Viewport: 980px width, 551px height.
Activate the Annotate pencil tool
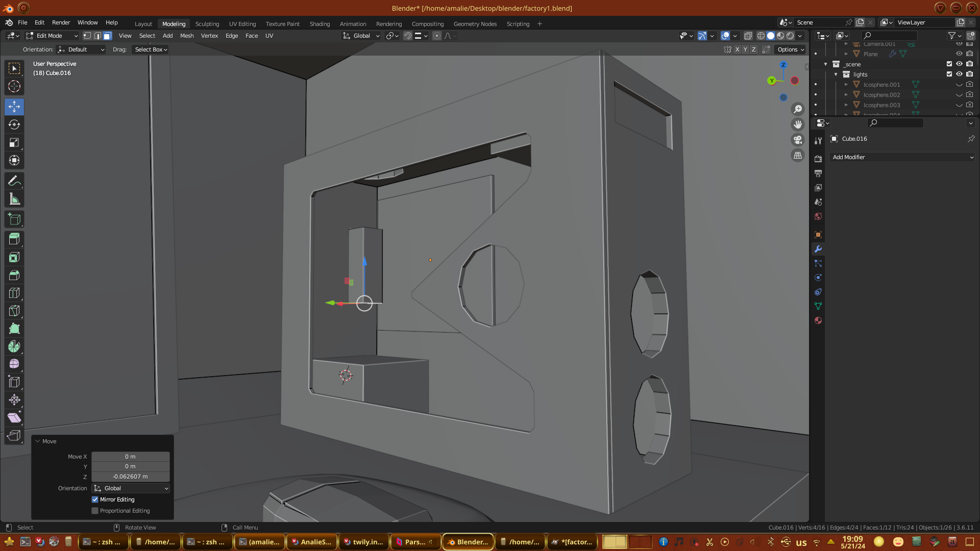pyautogui.click(x=14, y=181)
